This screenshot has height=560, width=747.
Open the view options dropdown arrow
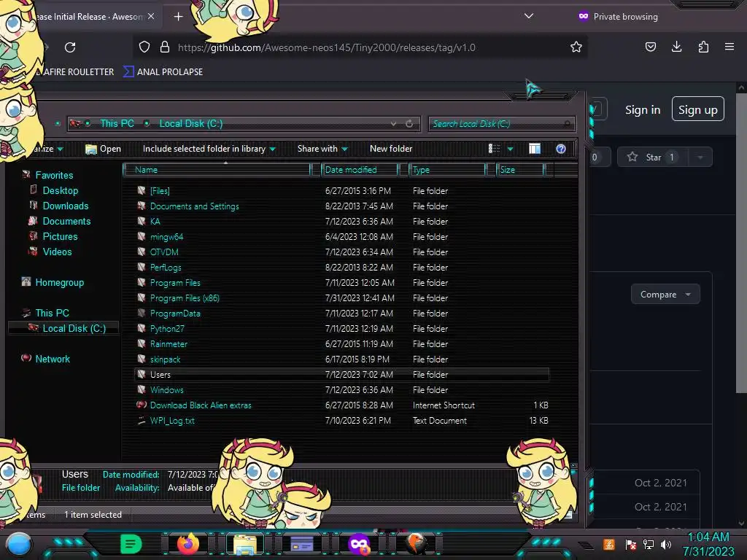(x=510, y=149)
